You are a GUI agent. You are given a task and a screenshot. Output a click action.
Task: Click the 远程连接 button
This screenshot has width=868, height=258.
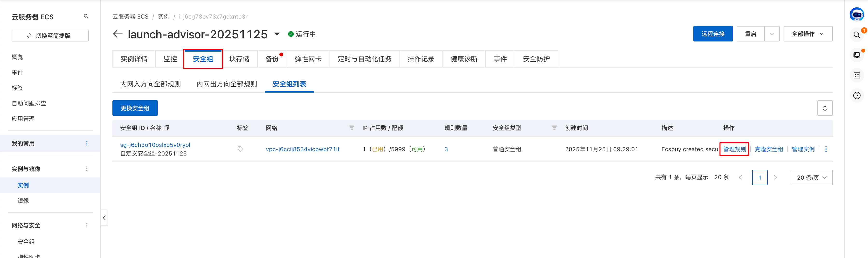coord(713,34)
